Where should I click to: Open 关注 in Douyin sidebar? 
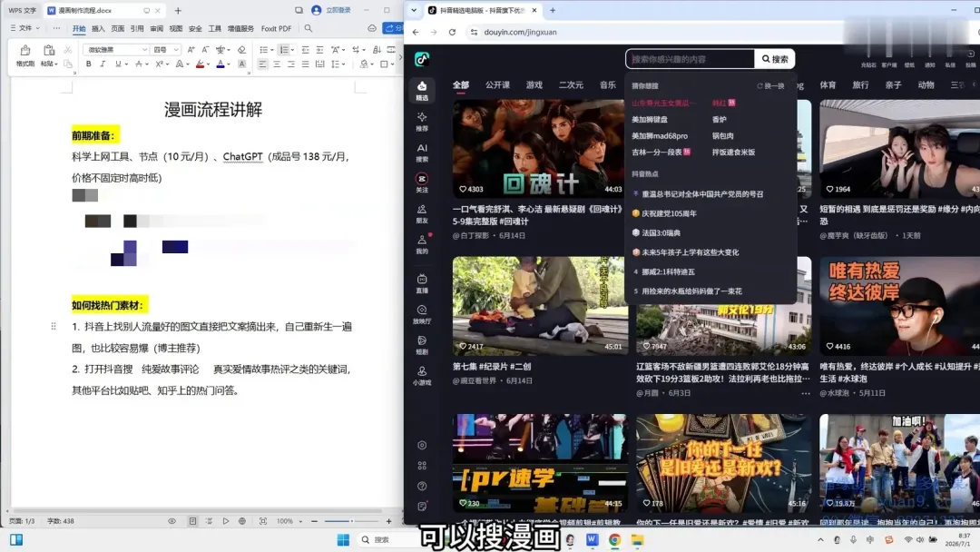tap(422, 182)
